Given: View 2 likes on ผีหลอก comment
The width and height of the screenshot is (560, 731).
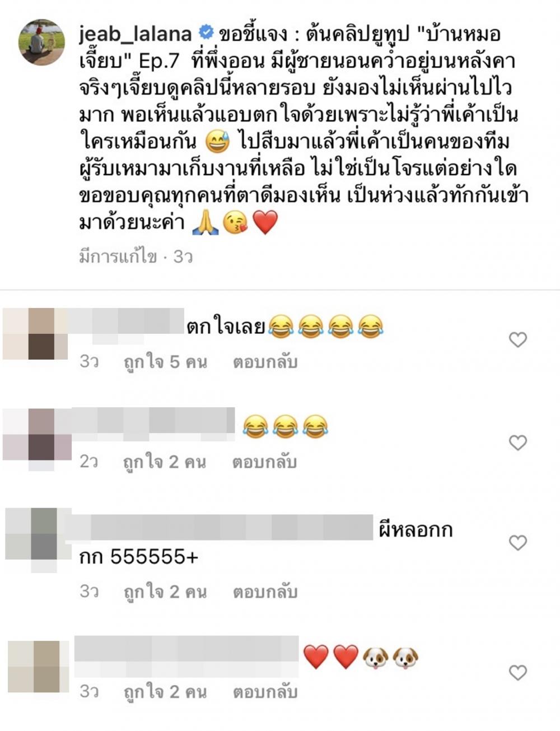Looking at the screenshot, I should 165,592.
